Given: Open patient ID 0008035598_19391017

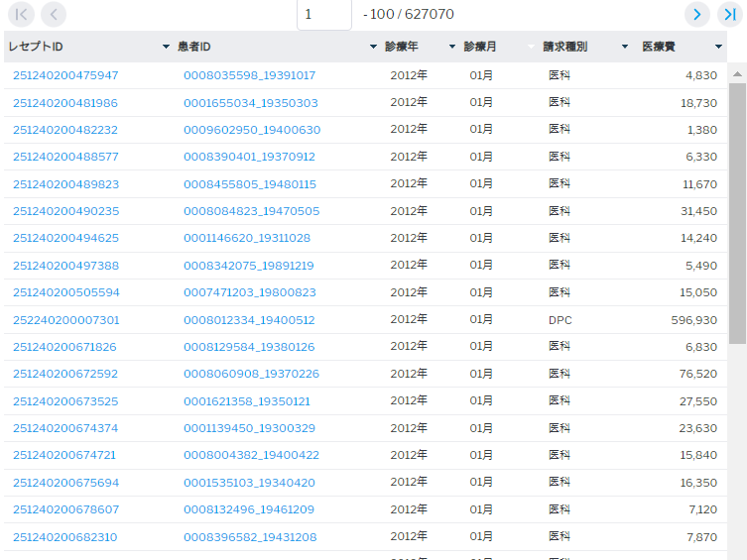Looking at the screenshot, I should (249, 75).
